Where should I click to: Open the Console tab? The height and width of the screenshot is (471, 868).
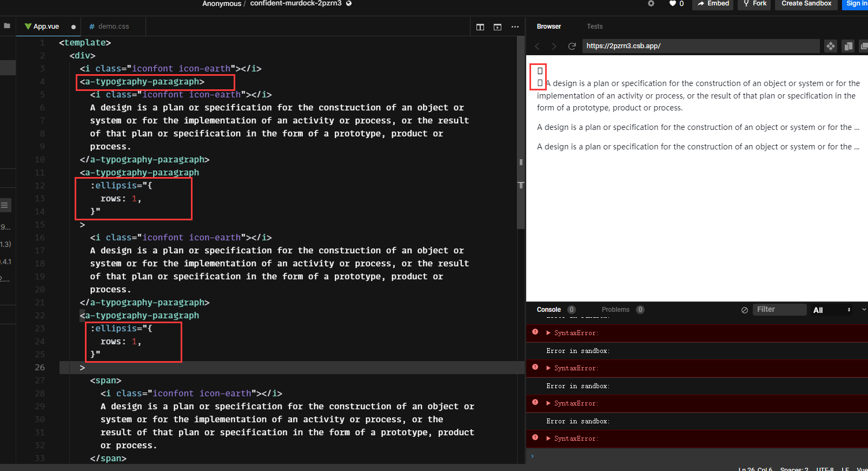click(x=549, y=310)
